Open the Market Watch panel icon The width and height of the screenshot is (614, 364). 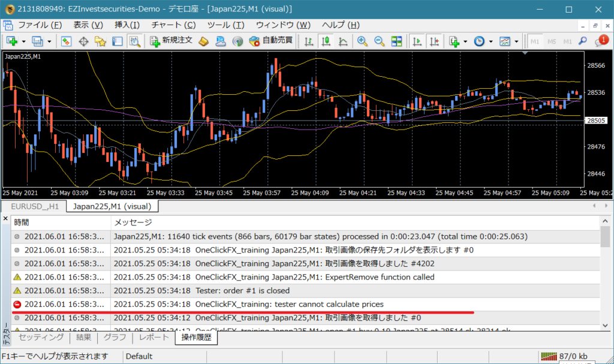point(66,41)
